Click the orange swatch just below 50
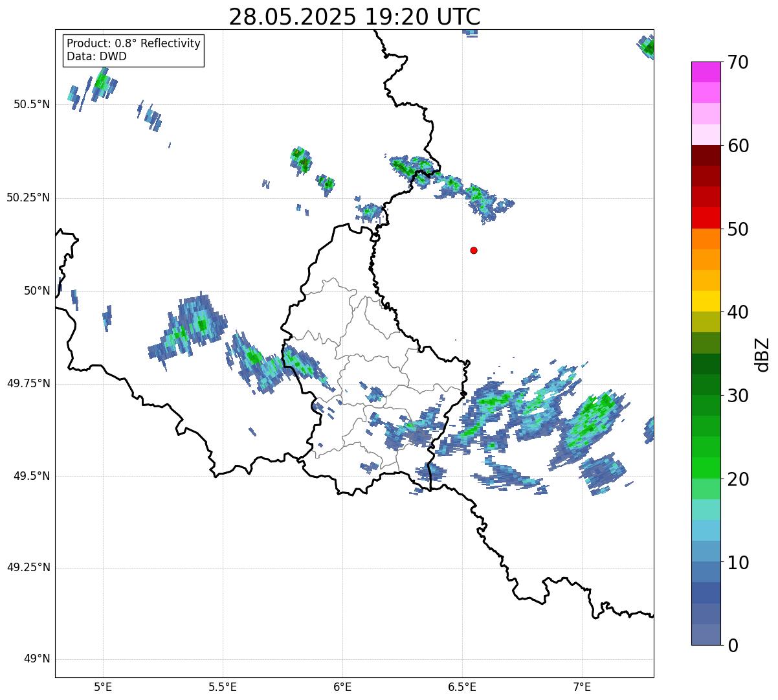Image resolution: width=778 pixels, height=700 pixels. pyautogui.click(x=706, y=239)
